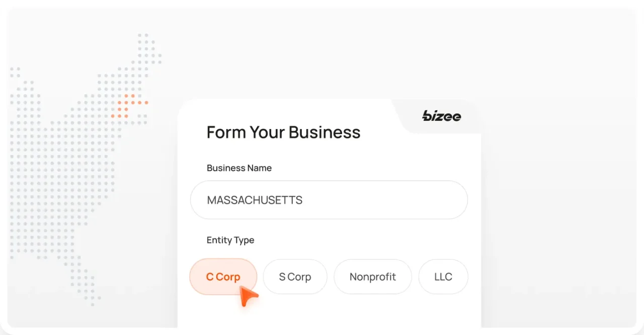Select the S Corp entity type

[x=295, y=277]
